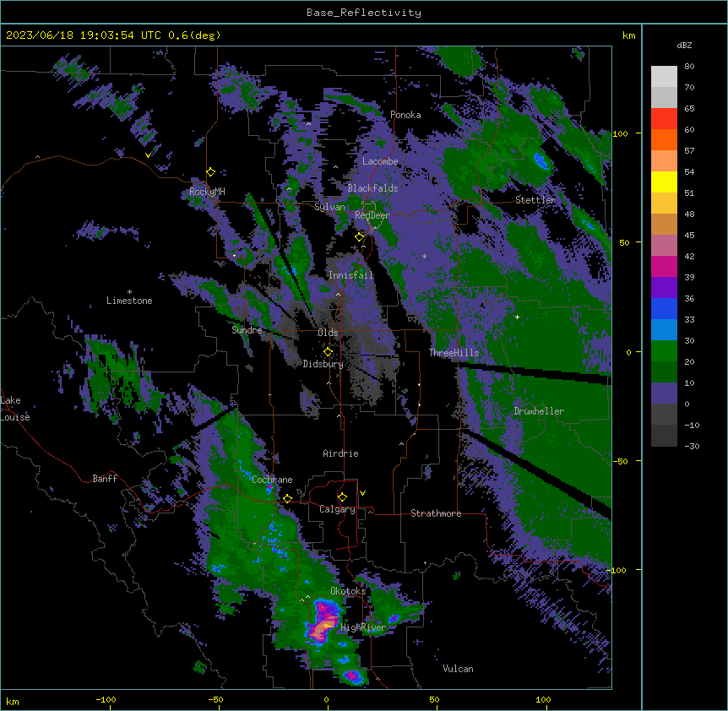Click the Didsbury town label
Viewport: 728px width, 711px height.
tap(323, 364)
